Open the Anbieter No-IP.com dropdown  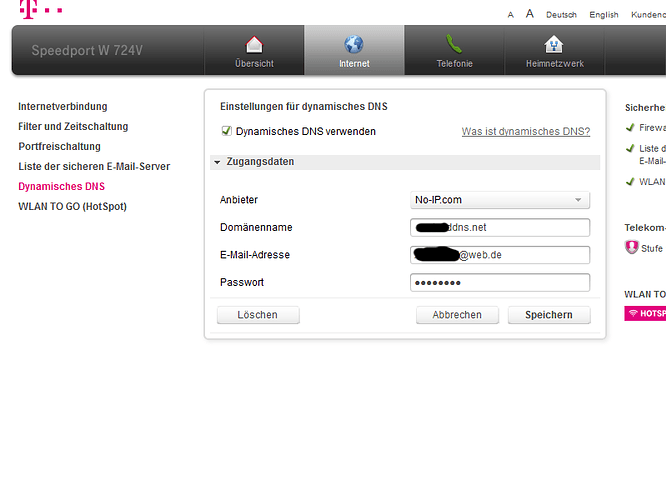(x=500, y=200)
